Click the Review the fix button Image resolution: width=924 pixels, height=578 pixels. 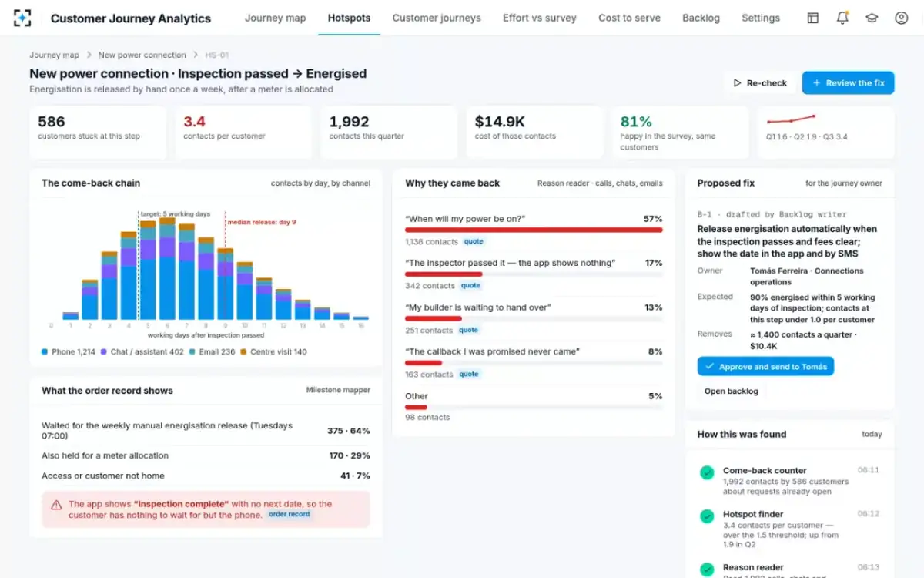pyautogui.click(x=848, y=83)
